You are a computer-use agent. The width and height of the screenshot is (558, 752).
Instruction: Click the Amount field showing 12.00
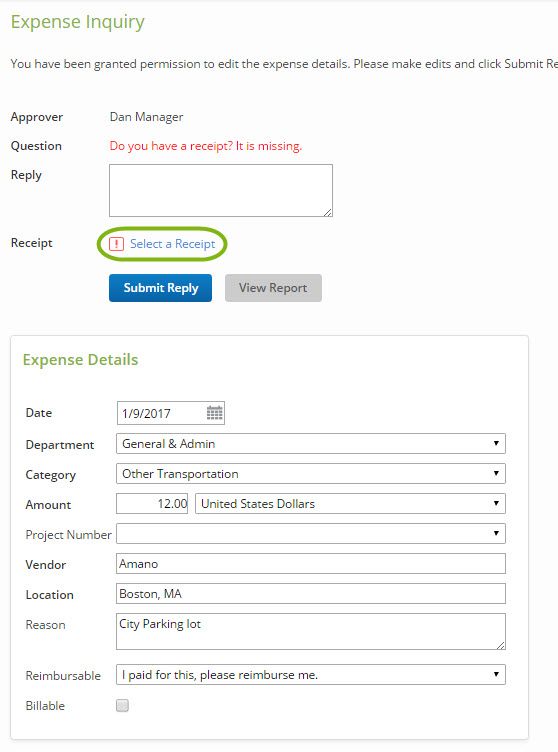pos(152,504)
